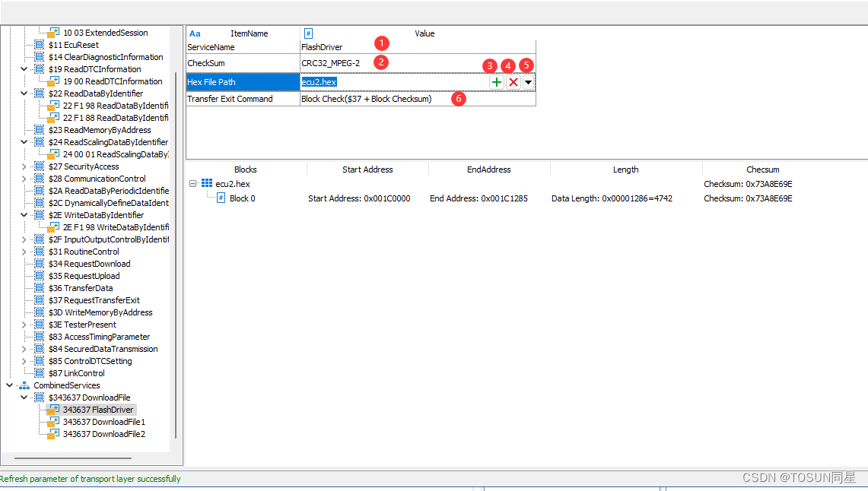Select the Block 0 icon
This screenshot has width=868, height=491.
(x=221, y=198)
